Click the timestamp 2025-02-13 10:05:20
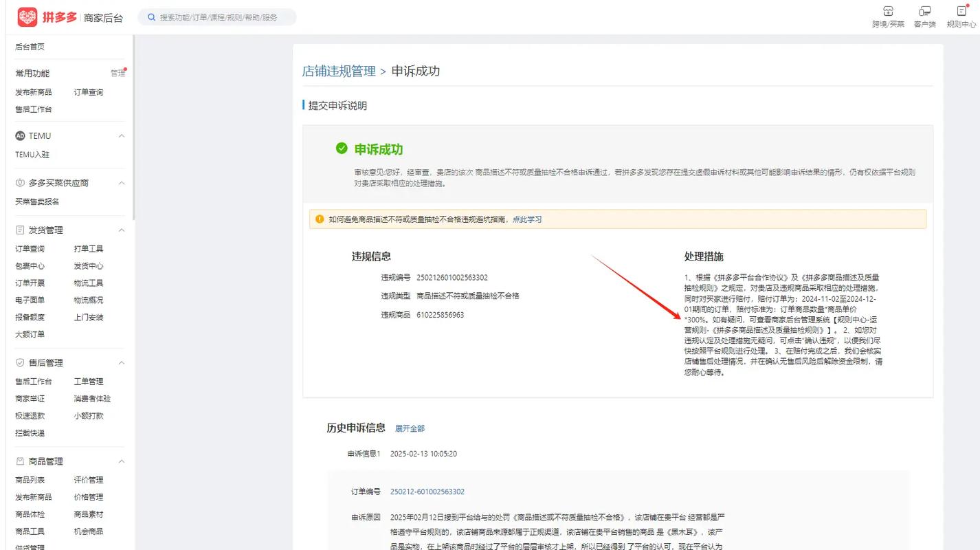 (423, 454)
